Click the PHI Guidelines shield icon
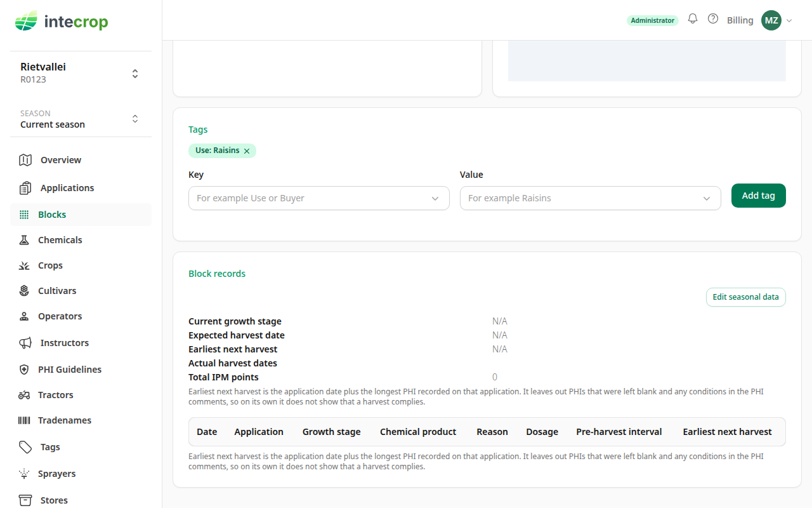The width and height of the screenshot is (812, 508). [x=24, y=370]
